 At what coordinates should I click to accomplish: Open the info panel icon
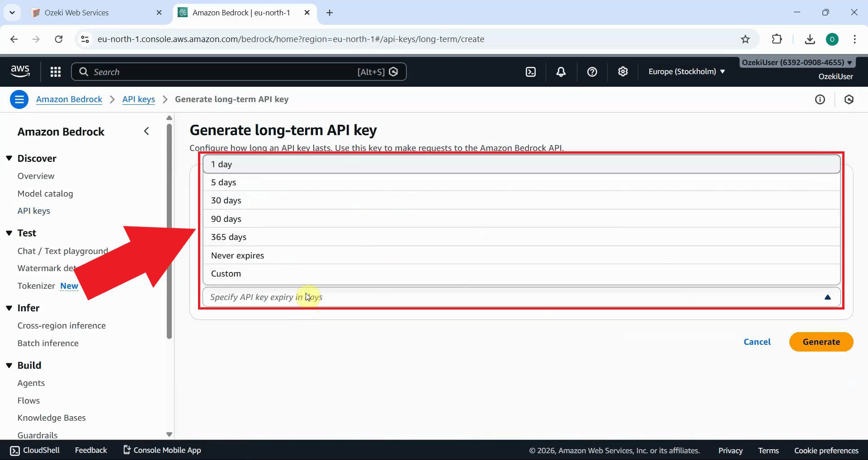coord(820,99)
